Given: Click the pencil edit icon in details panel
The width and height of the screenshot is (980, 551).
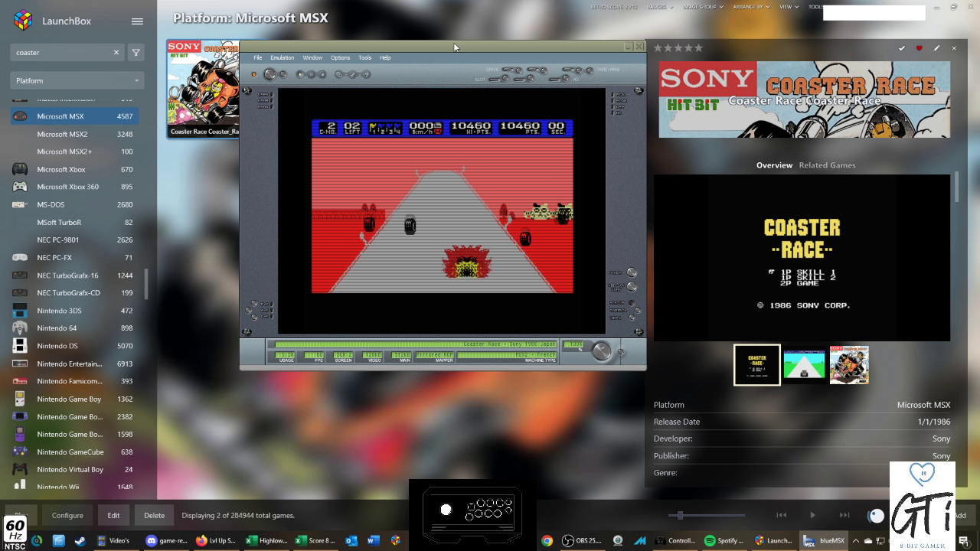Looking at the screenshot, I should coord(936,48).
